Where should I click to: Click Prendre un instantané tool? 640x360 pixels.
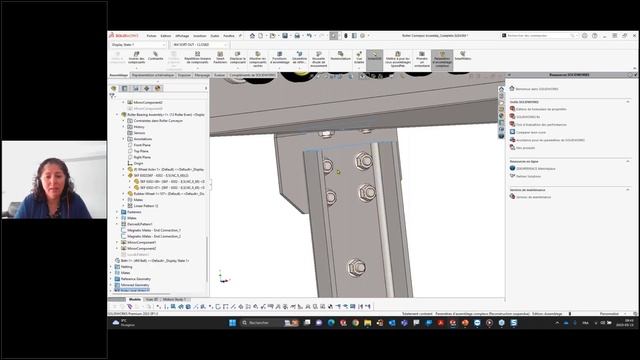[422, 59]
